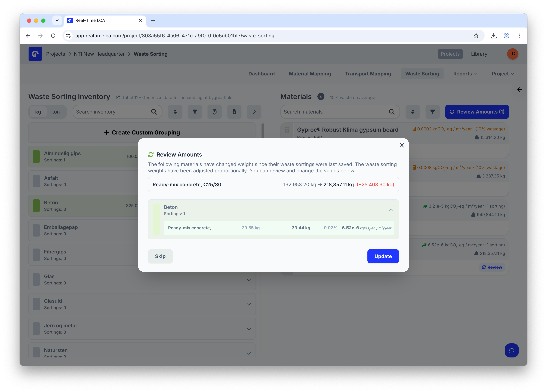Click the Skip button
This screenshot has height=392, width=547.
(160, 256)
